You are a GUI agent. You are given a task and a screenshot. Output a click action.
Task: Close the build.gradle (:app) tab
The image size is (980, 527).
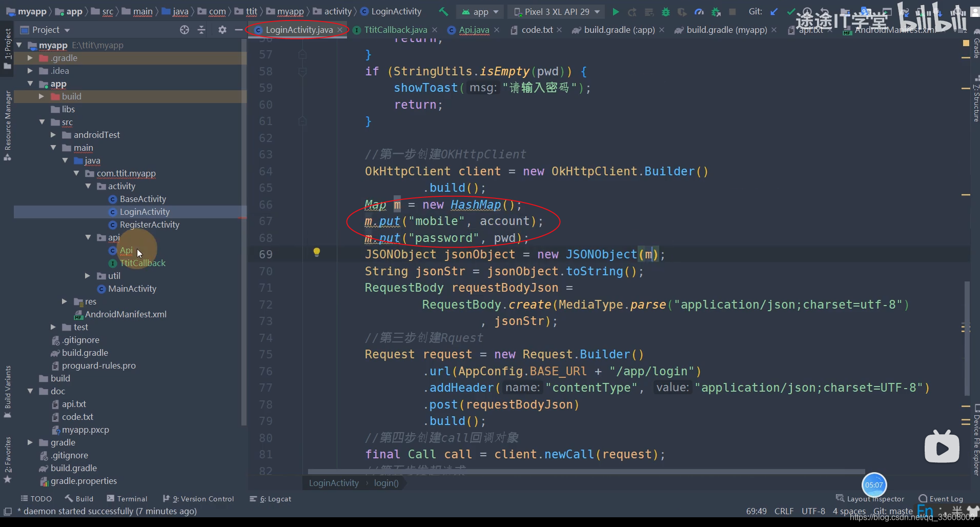(662, 30)
